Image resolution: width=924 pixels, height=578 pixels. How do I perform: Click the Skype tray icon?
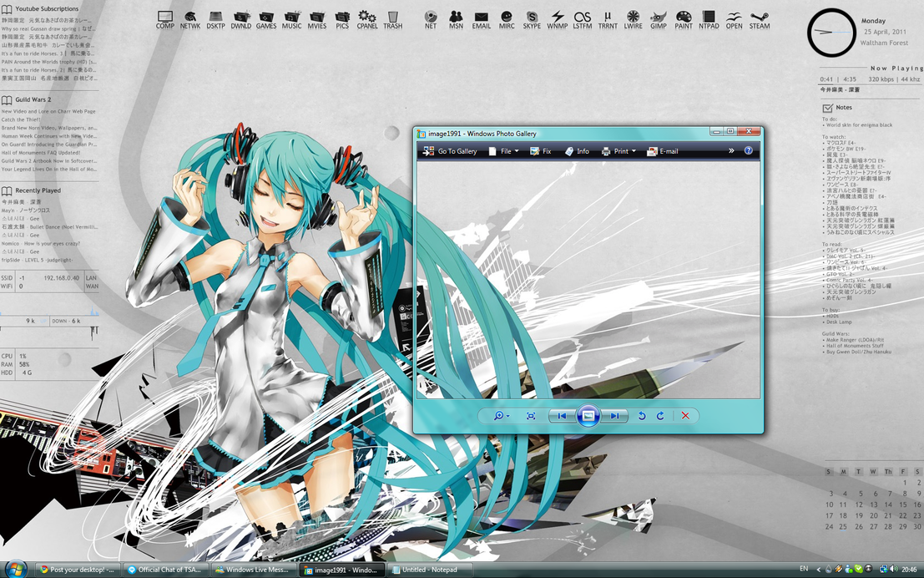(x=859, y=569)
